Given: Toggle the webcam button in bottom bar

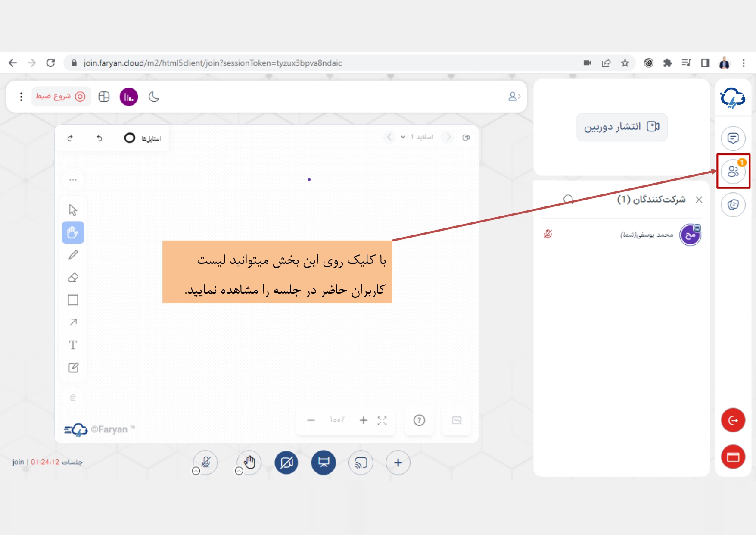Looking at the screenshot, I should coord(286,463).
